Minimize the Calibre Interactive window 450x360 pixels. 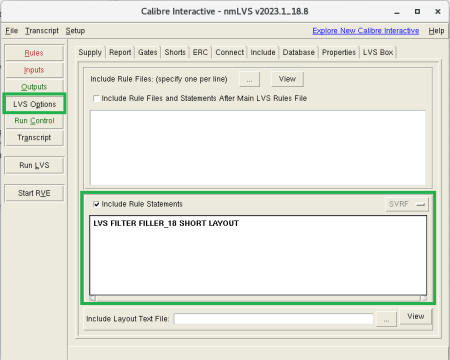tap(397, 12)
